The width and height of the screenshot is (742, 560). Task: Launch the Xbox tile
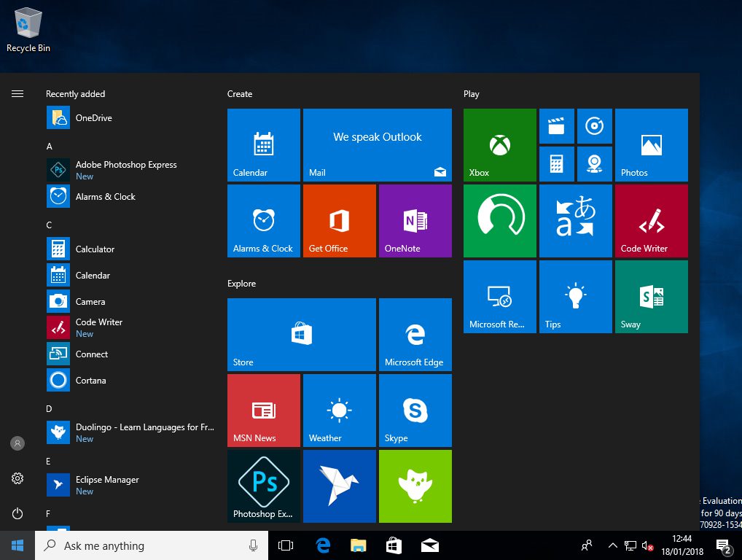(500, 145)
